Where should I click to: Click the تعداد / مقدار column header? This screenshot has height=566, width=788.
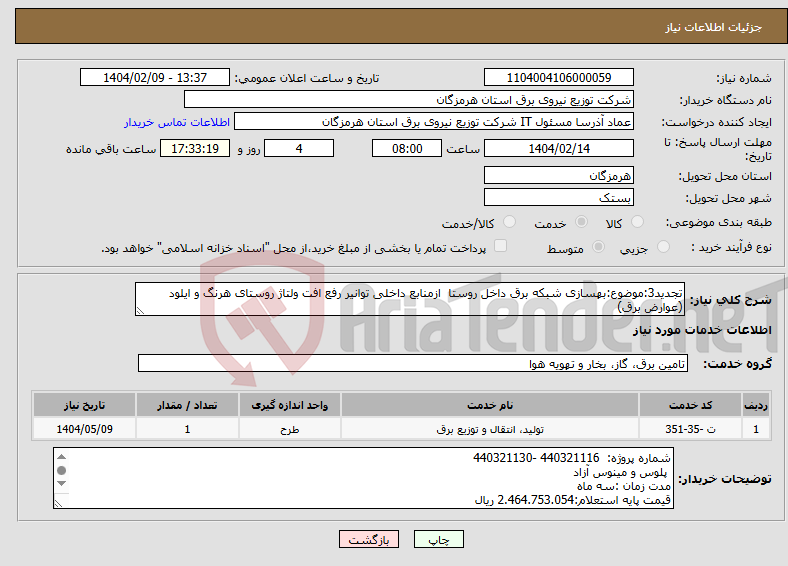coord(187,405)
